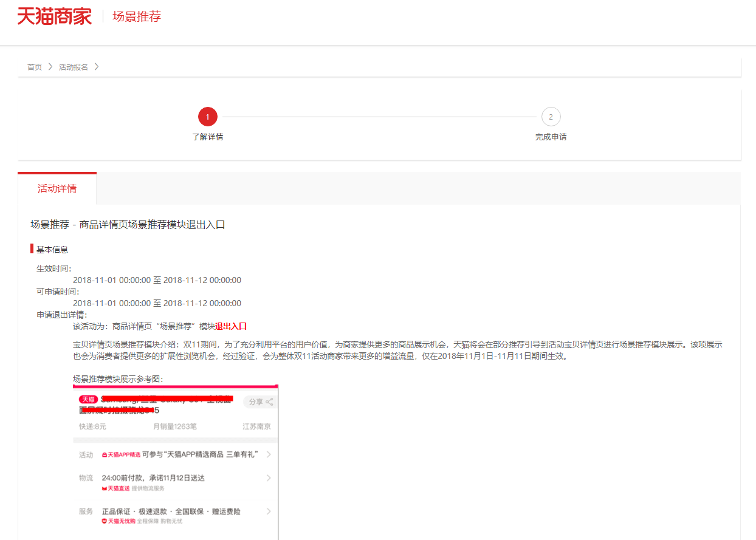Click the 申请退出详情 label
The width and height of the screenshot is (756, 540).
pos(62,315)
